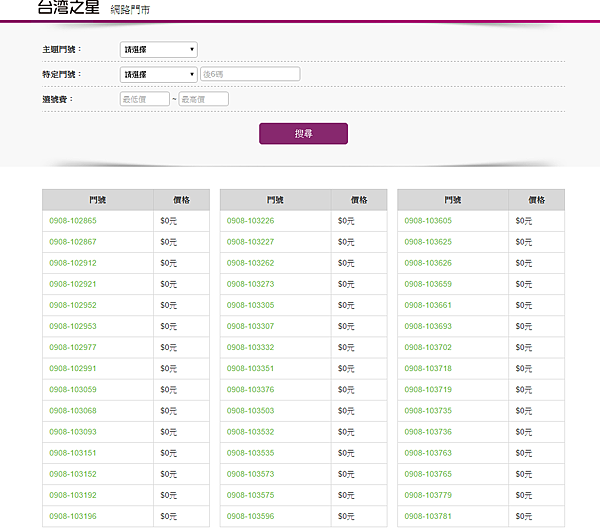This screenshot has height=530, width=600.
Task: Open the 主題門號 dropdown
Action: click(158, 49)
